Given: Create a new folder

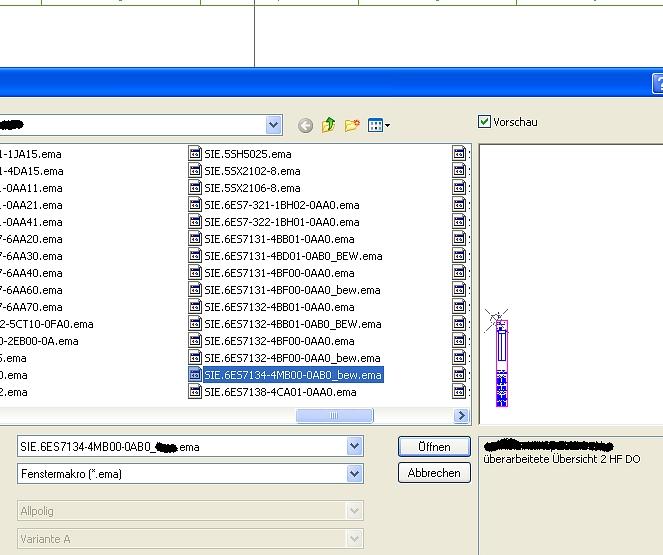Looking at the screenshot, I should pos(352,125).
